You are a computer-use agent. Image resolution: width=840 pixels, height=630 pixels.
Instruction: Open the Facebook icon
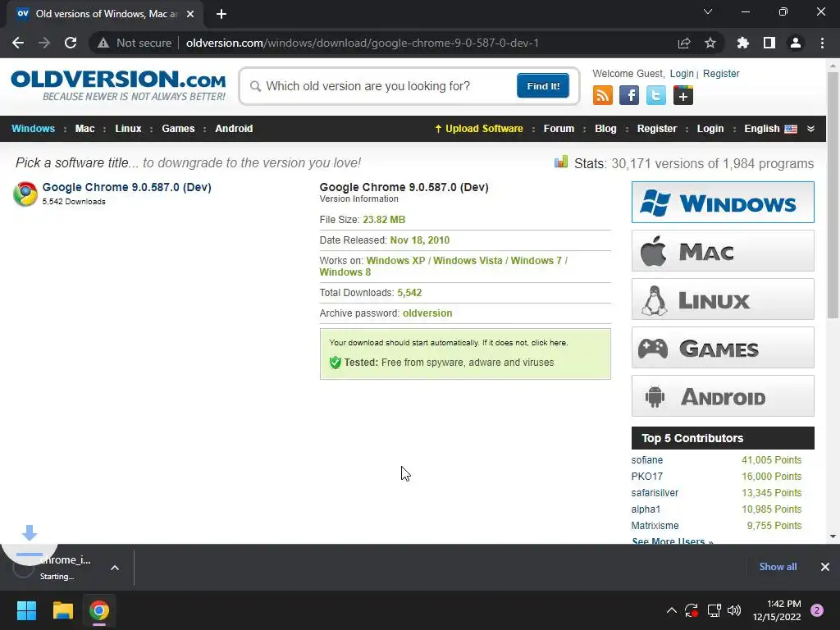coord(629,95)
